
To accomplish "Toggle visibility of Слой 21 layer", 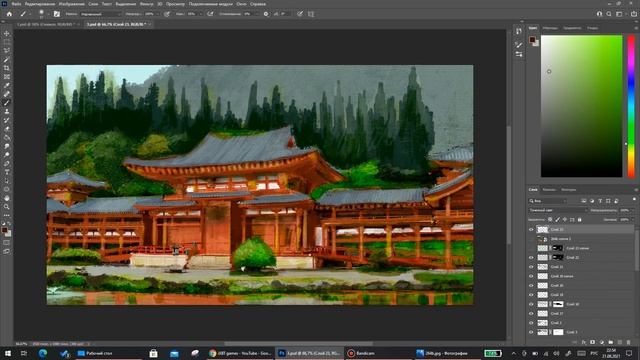I will 531,267.
